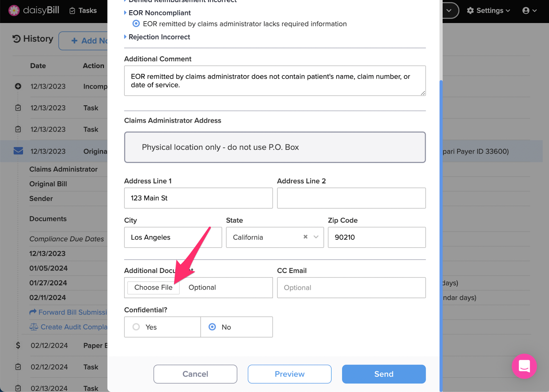Click the Preview button

[x=290, y=374]
